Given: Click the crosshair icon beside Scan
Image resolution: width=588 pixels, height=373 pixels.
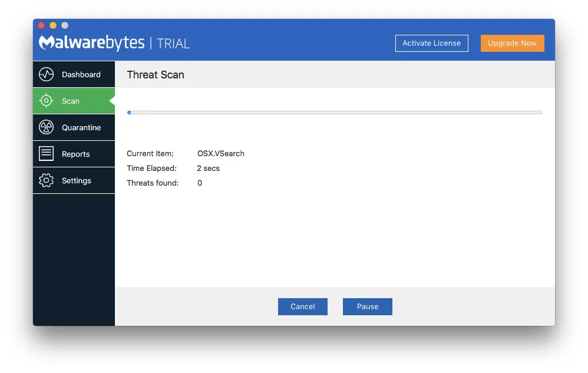Looking at the screenshot, I should pyautogui.click(x=46, y=101).
